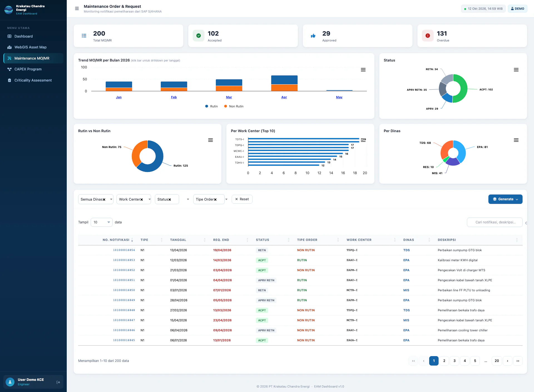The image size is (534, 392).
Task: Open the Tampil rows-per-page dropdown
Action: [102, 222]
